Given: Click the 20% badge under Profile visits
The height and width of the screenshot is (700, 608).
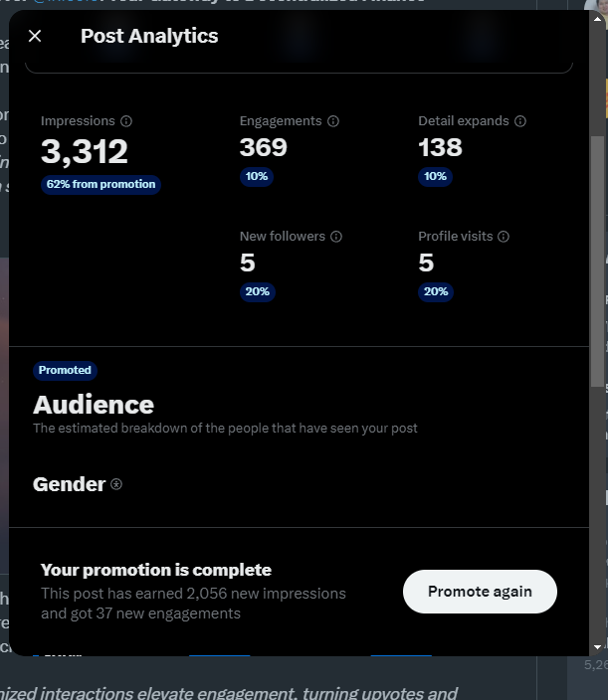Looking at the screenshot, I should point(436,292).
